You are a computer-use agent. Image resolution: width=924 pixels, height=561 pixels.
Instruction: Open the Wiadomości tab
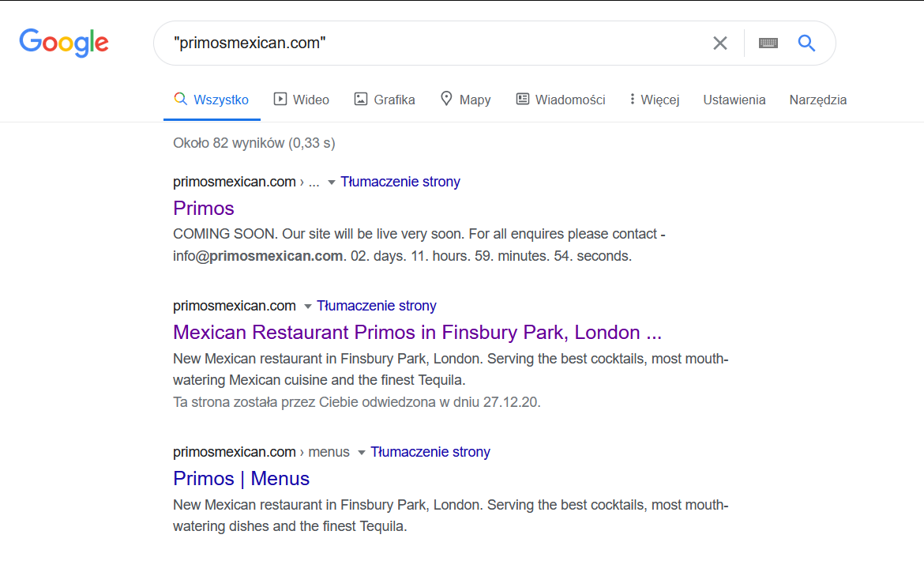[x=561, y=100]
